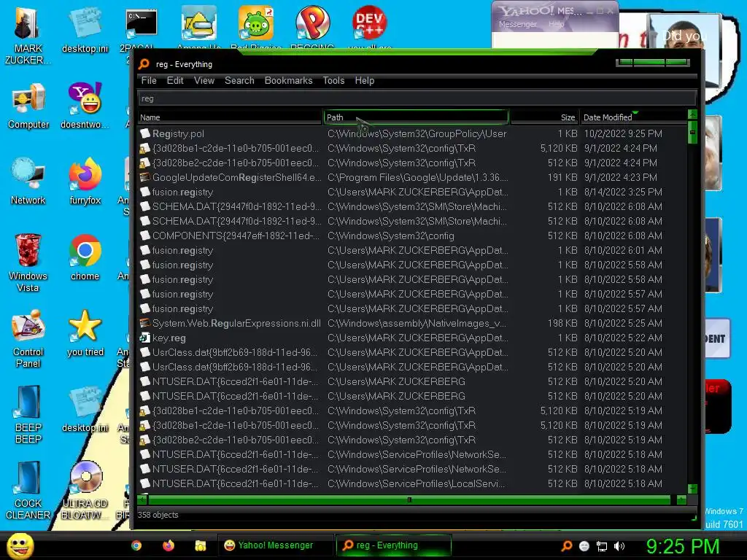747x560 pixels.
Task: Select the COMPONENTS{29447eff-1892-11ed row
Action: (x=412, y=236)
